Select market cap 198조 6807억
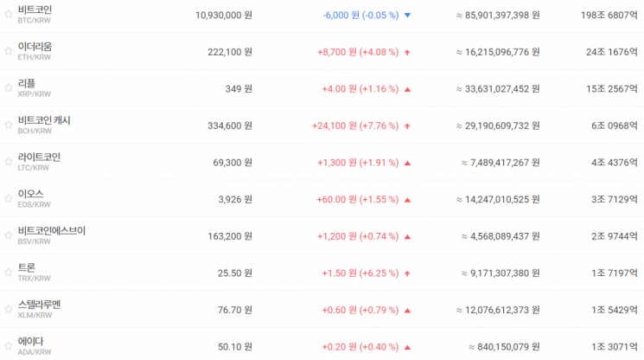Image resolution: width=644 pixels, height=360 pixels. [609, 16]
